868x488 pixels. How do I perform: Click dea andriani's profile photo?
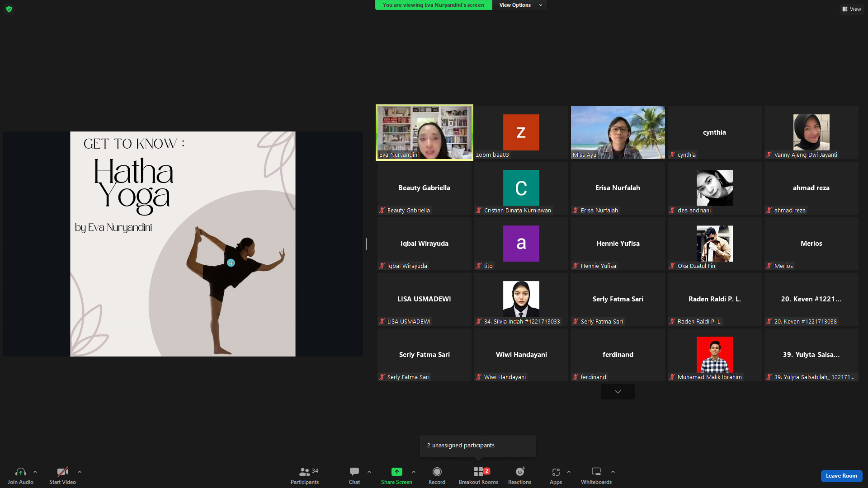point(715,188)
